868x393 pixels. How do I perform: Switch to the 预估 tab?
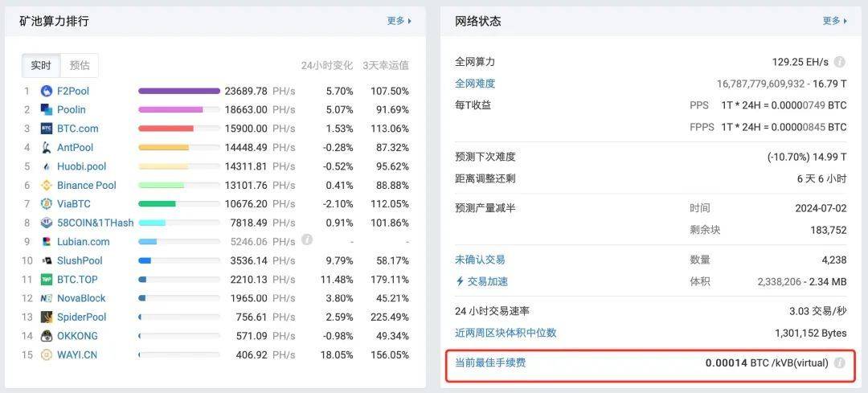[79, 65]
